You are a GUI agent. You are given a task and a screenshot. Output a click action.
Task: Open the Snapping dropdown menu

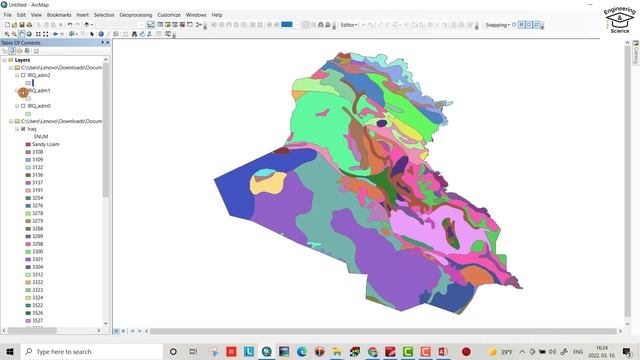[x=498, y=25]
